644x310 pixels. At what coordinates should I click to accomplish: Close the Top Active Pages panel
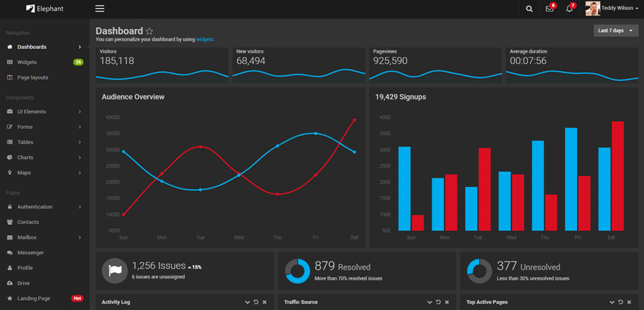(x=630, y=302)
